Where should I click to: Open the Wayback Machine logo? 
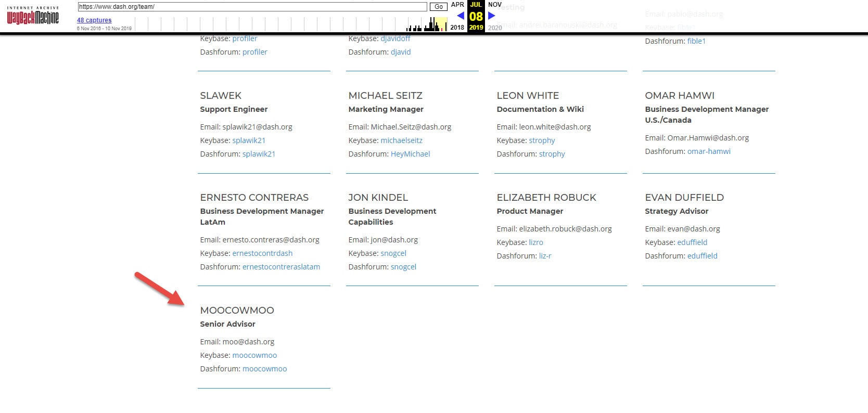[33, 17]
